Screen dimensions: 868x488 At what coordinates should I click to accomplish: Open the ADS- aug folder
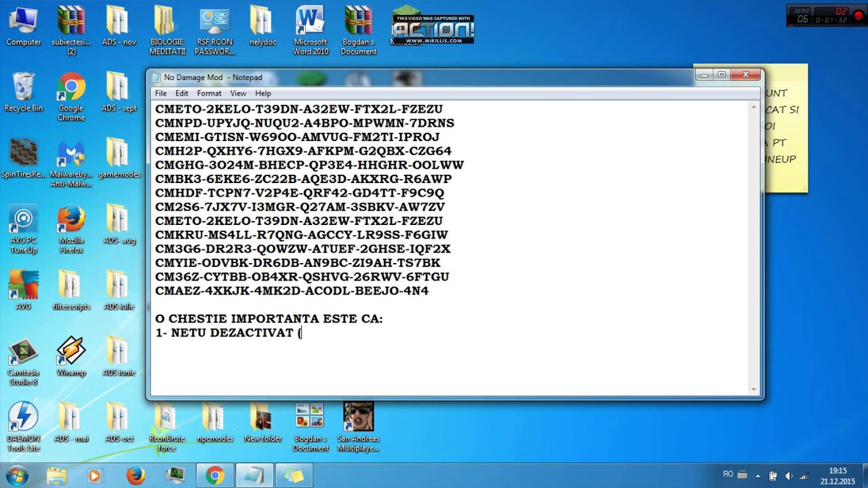coord(119,225)
